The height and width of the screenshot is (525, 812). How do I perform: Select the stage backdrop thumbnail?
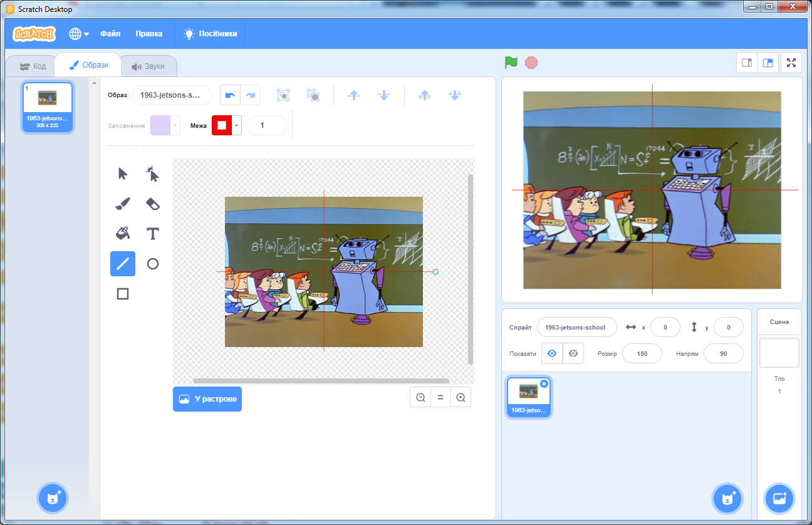click(779, 353)
